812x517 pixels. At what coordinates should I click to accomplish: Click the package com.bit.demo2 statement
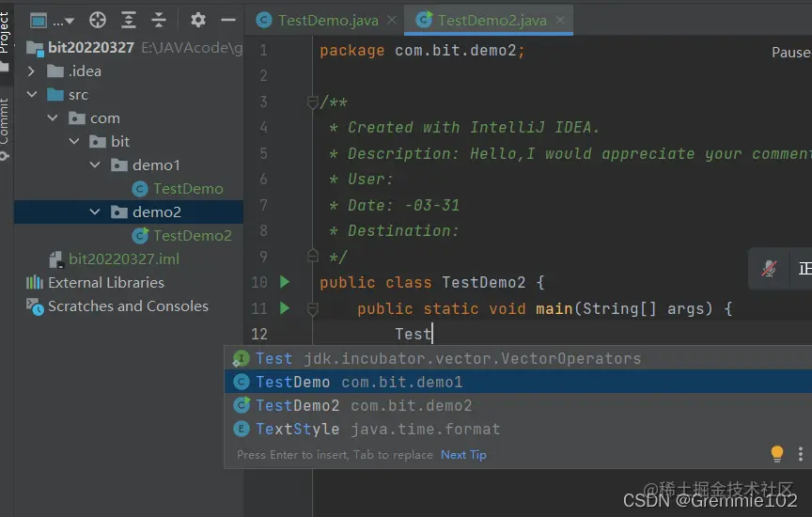(x=422, y=51)
